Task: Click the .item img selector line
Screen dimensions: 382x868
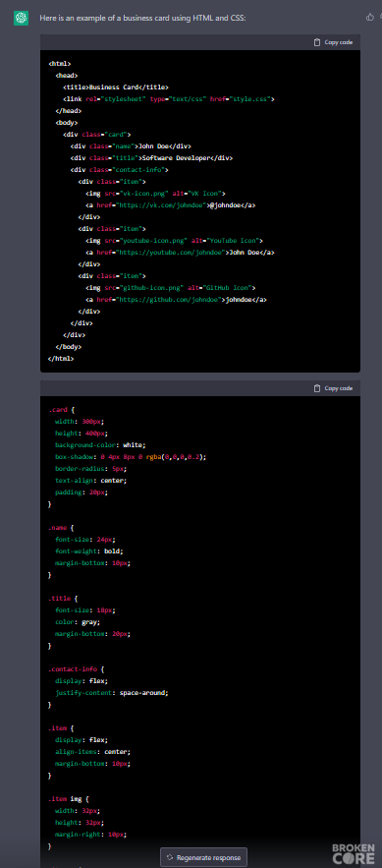Action: coord(69,799)
